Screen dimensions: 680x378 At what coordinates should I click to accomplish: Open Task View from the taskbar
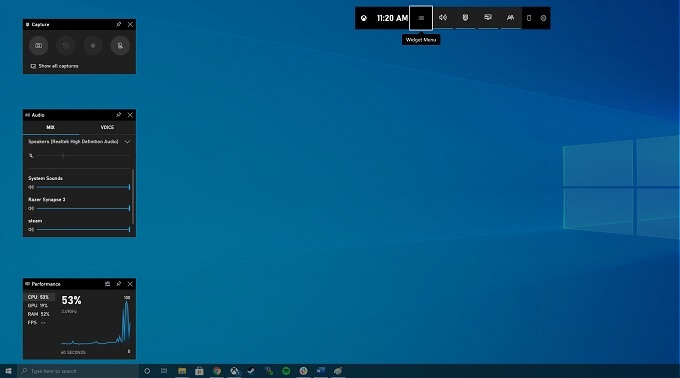(x=164, y=371)
